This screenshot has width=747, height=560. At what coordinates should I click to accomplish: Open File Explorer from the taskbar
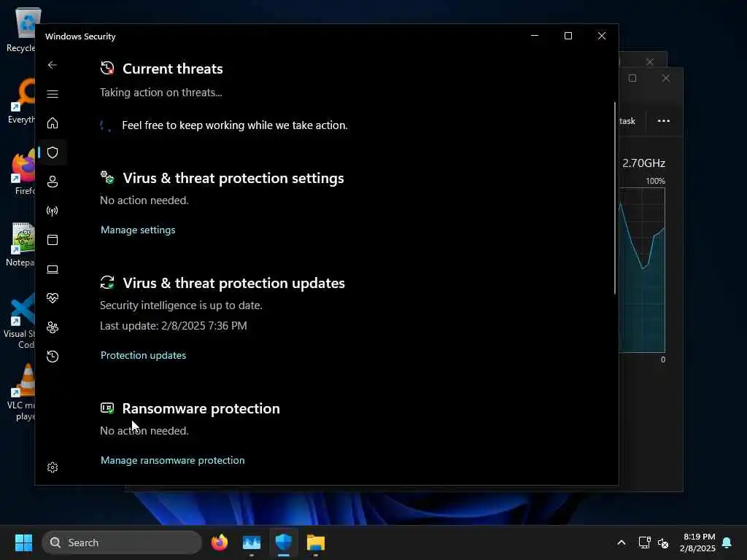tap(315, 542)
